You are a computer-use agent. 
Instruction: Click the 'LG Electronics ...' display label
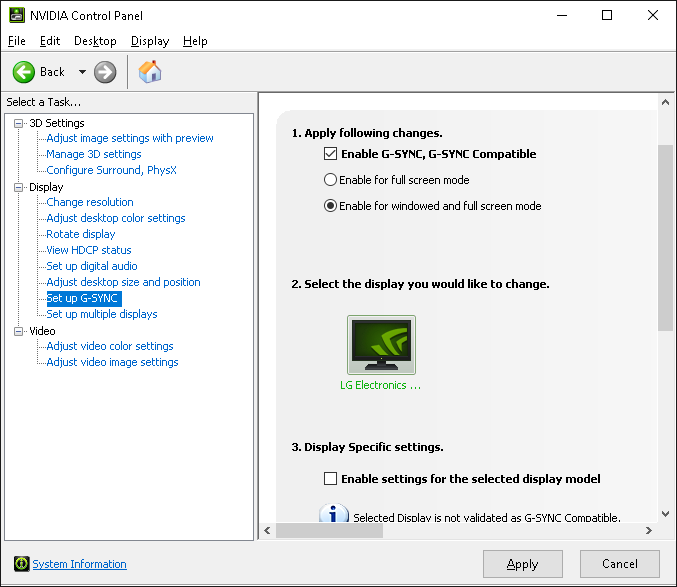pyautogui.click(x=380, y=385)
